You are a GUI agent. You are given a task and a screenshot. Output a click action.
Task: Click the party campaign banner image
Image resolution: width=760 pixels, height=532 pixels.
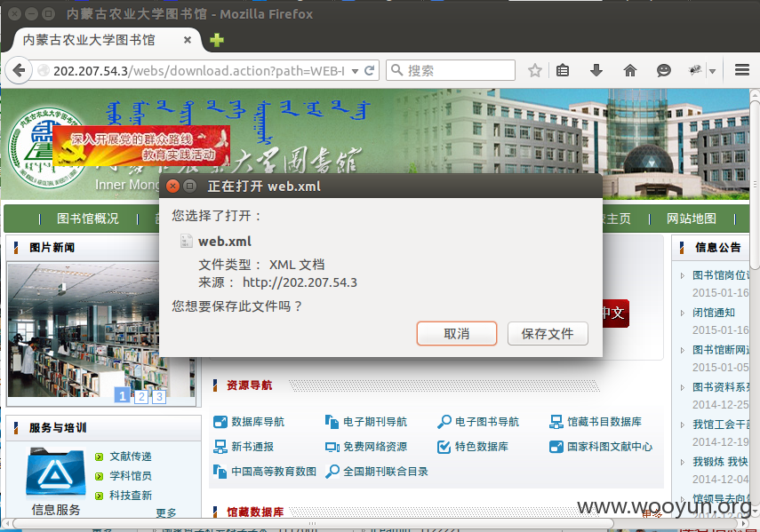tap(141, 146)
